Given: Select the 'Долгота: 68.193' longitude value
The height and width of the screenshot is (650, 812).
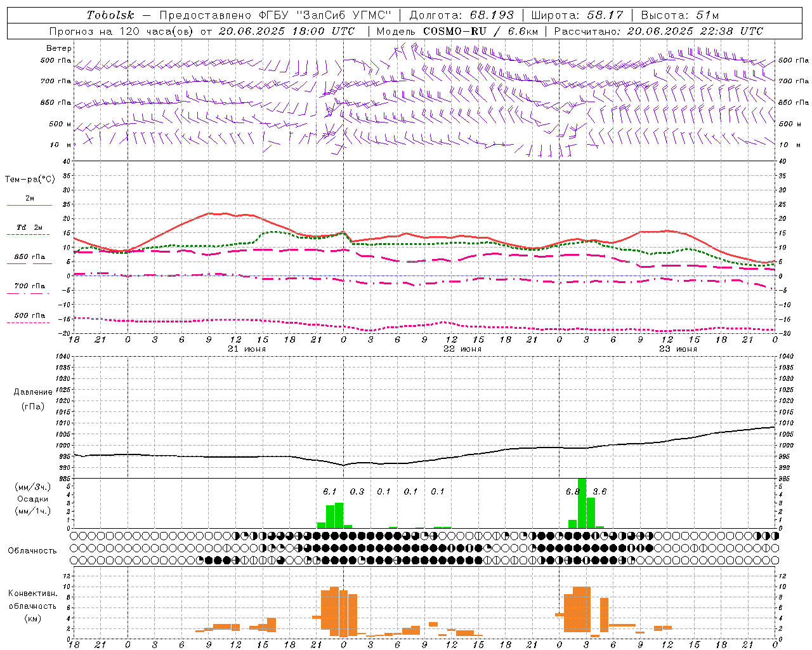Looking at the screenshot, I should (x=462, y=15).
